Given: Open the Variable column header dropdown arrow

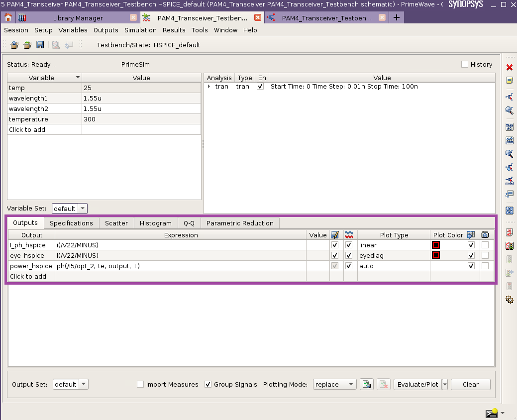Looking at the screenshot, I should [x=78, y=77].
